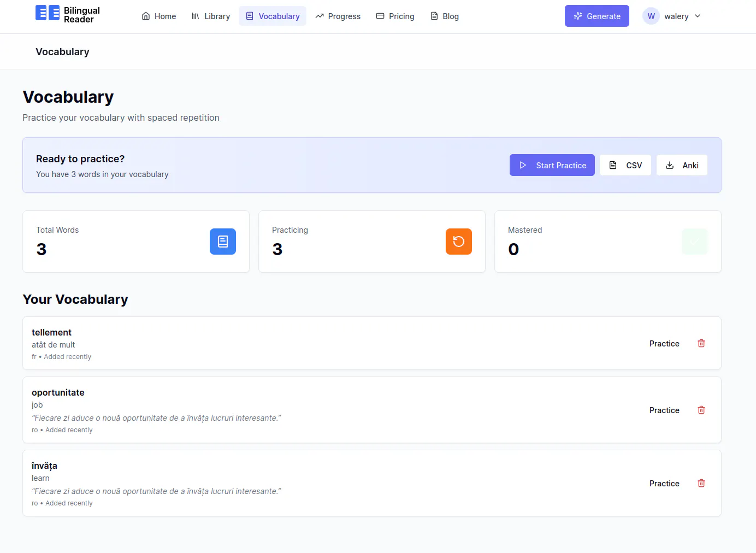Click the translation 'learn'

(x=40, y=478)
